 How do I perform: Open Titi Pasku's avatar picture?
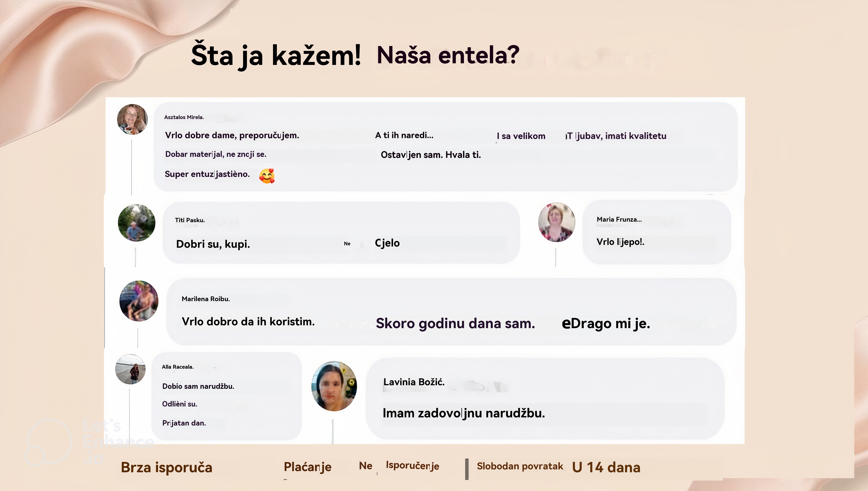pos(137,223)
